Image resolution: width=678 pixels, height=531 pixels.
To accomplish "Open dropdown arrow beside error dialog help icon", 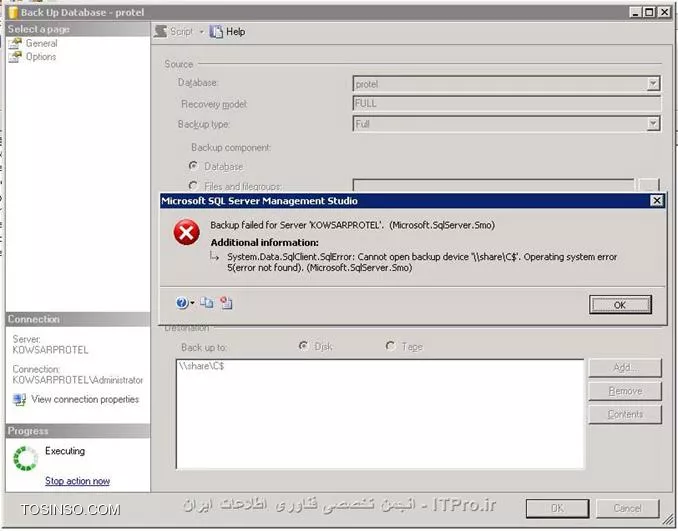I will pos(192,303).
